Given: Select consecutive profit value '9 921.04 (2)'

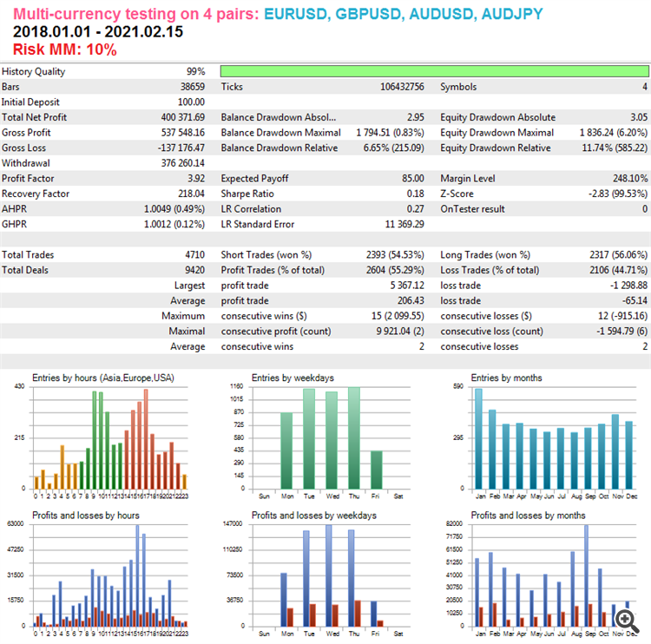Looking at the screenshot, I should pos(400,332).
